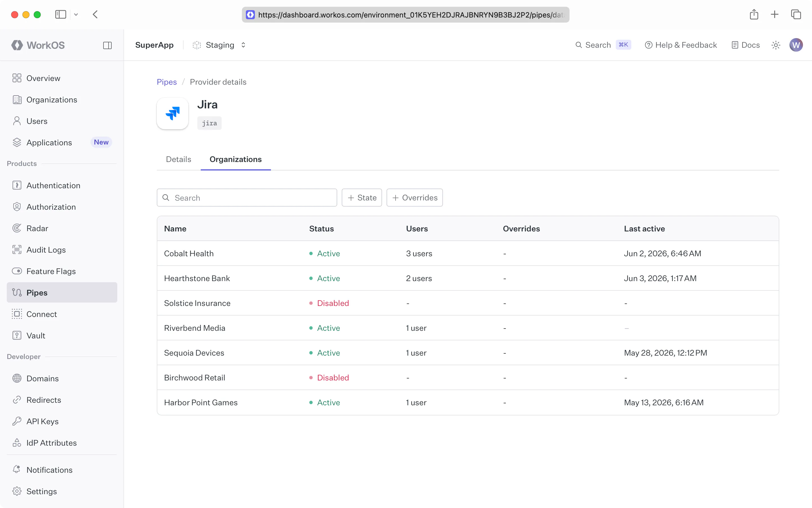Click the jira slug tag
Viewport: 812px width, 508px height.
(209, 123)
